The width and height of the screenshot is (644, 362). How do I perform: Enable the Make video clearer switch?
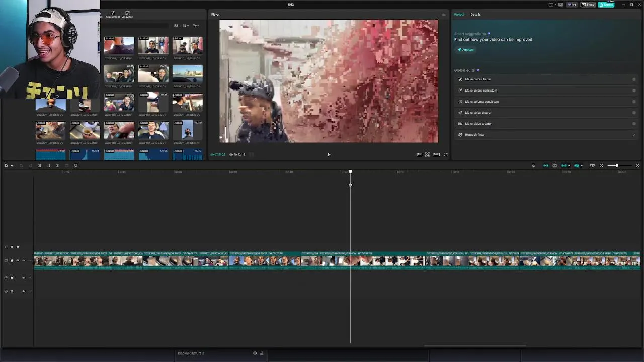[x=634, y=124]
